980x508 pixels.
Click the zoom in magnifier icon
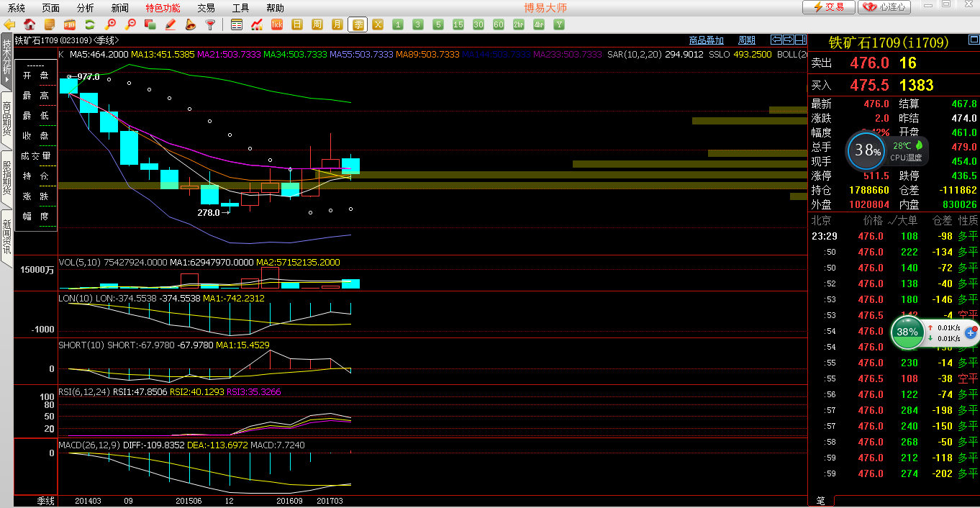pos(110,24)
